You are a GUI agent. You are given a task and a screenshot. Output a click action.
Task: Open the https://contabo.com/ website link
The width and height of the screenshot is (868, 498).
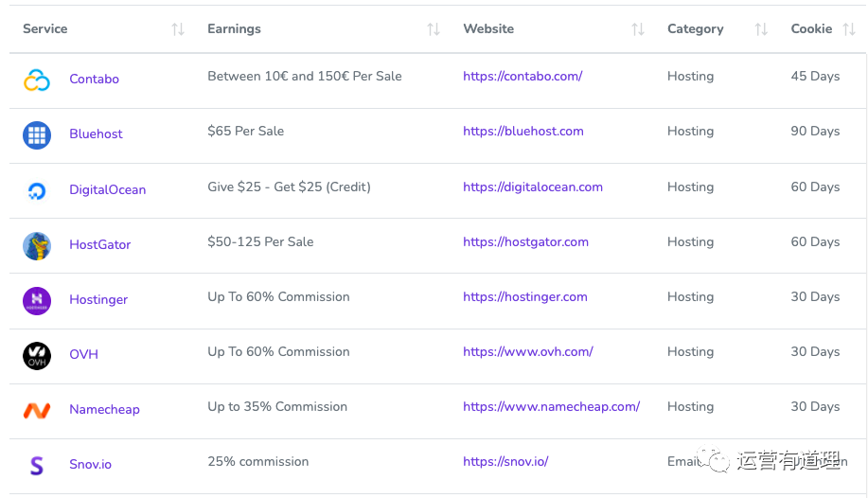tap(523, 77)
